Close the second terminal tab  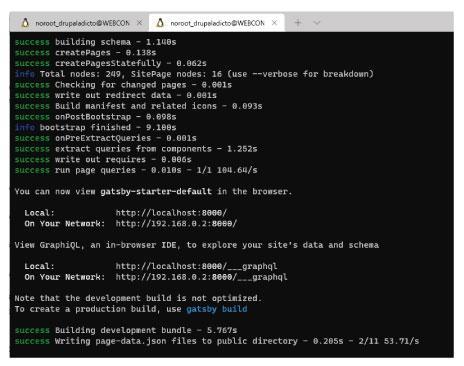(x=274, y=23)
